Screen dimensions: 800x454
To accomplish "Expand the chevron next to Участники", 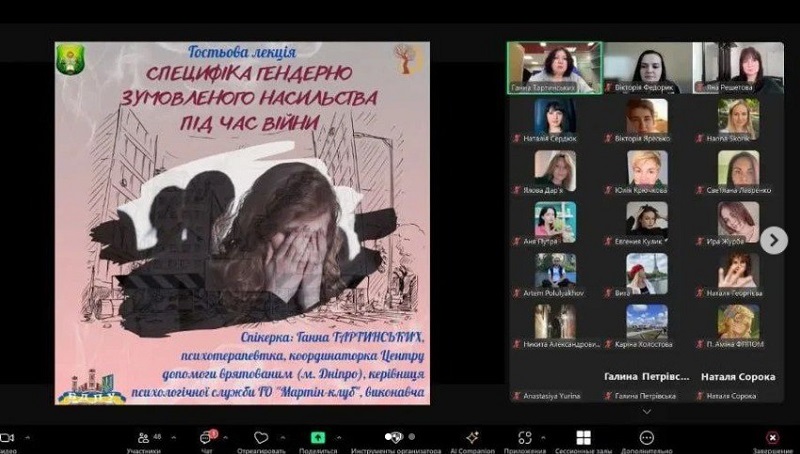I will 173,437.
